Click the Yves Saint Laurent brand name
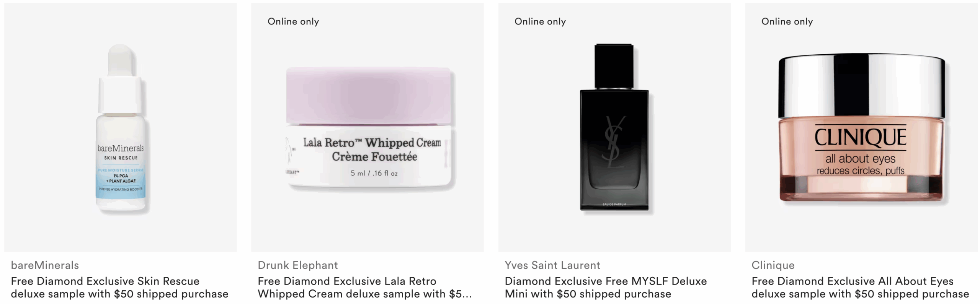 point(552,265)
